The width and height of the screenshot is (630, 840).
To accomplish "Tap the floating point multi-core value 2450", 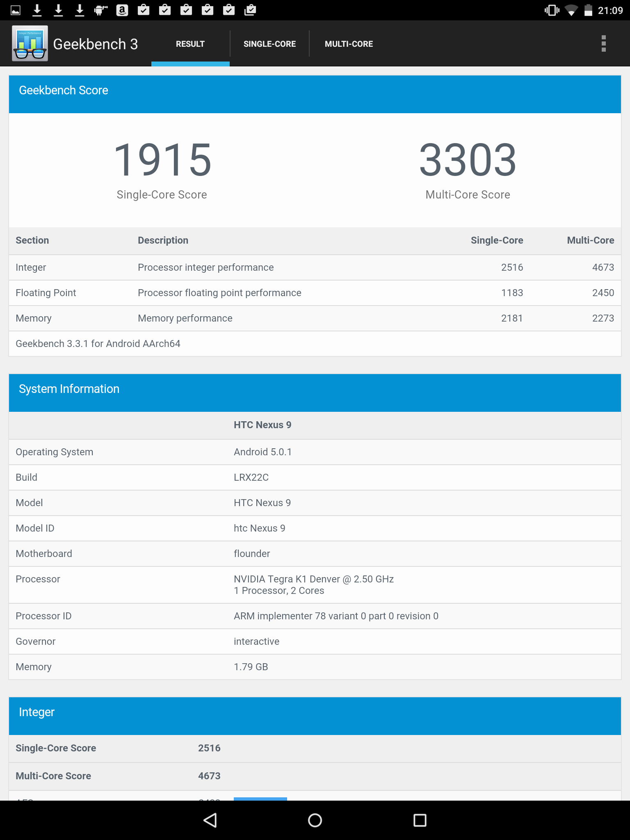I will pyautogui.click(x=603, y=293).
